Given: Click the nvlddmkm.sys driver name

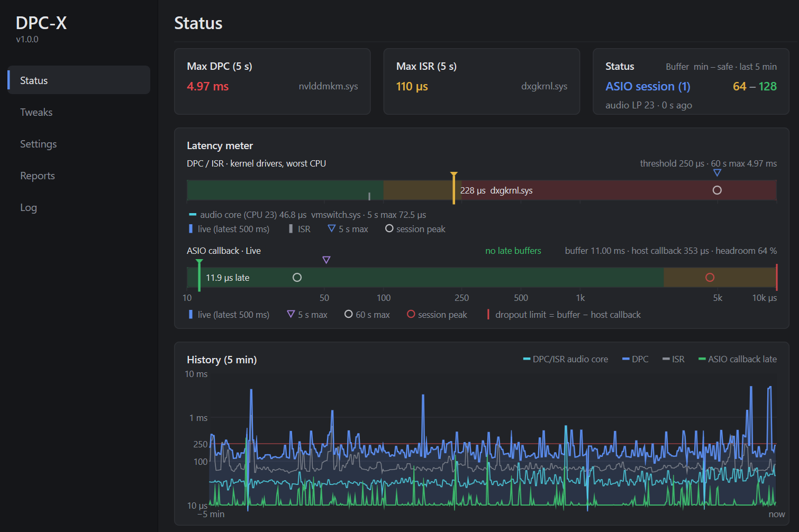Looking at the screenshot, I should point(329,86).
